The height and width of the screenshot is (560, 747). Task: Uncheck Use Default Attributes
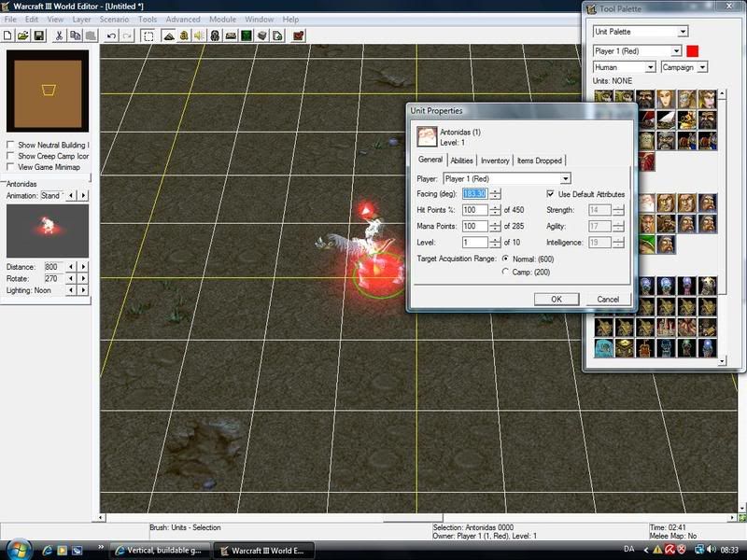click(550, 194)
